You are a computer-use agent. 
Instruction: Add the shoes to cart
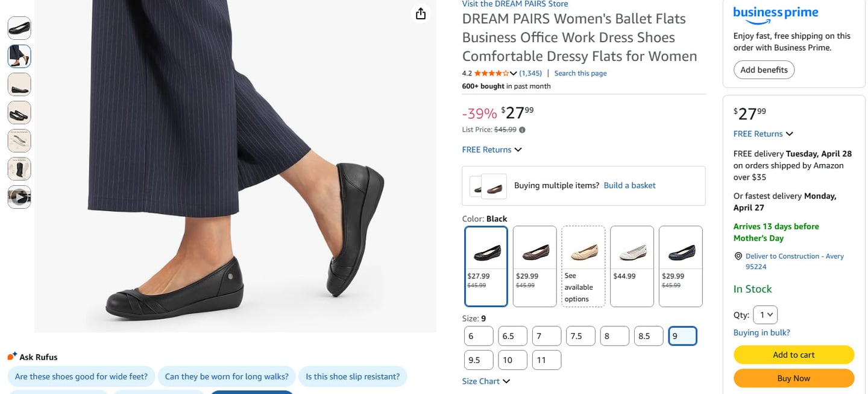click(793, 355)
